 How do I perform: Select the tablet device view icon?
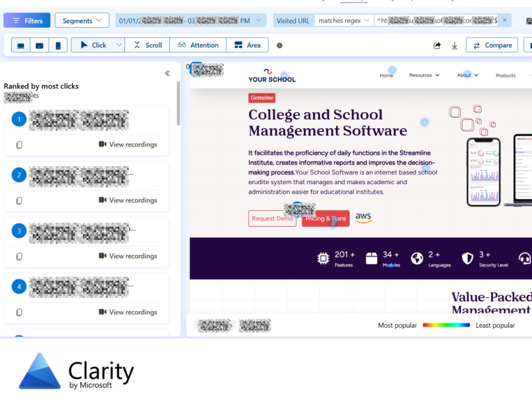pyautogui.click(x=39, y=45)
